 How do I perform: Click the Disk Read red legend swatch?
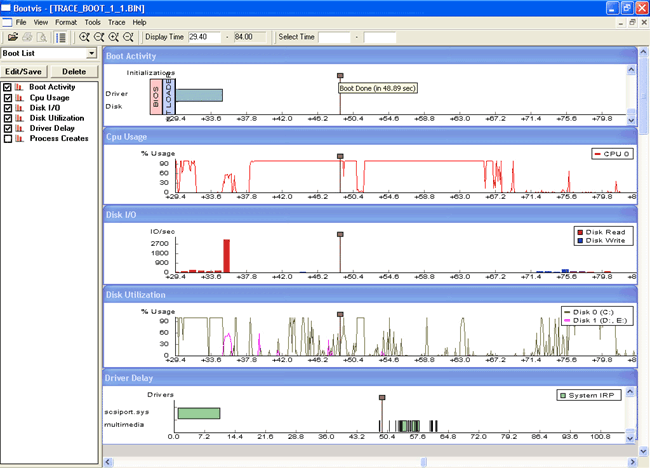tap(580, 233)
